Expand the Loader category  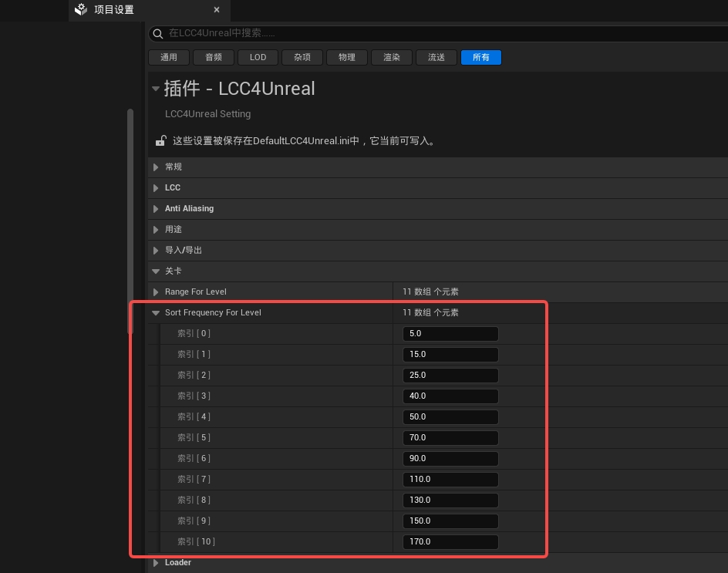(156, 563)
